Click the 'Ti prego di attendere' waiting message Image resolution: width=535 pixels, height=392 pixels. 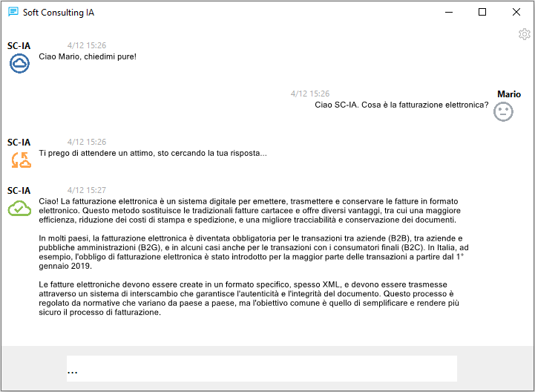click(153, 154)
